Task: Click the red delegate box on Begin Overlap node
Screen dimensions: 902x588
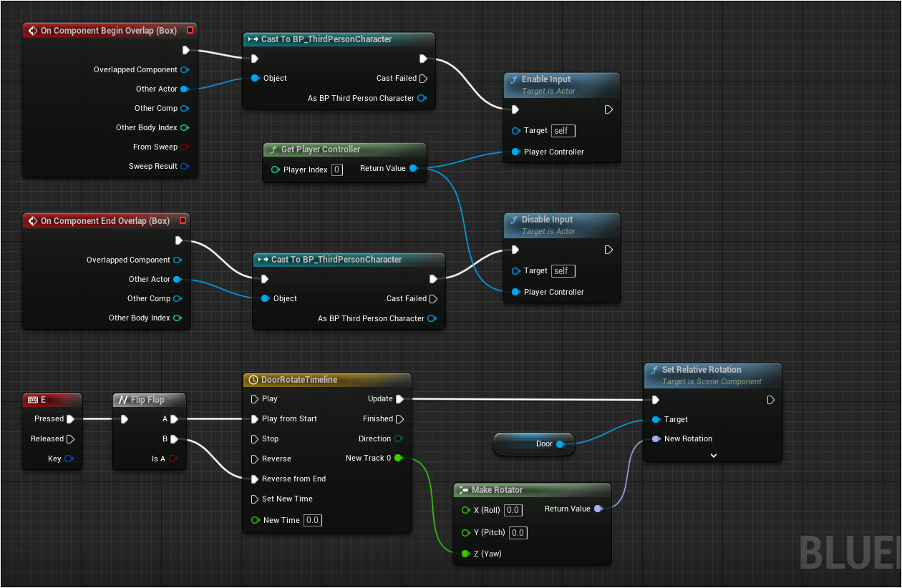Action: click(x=190, y=31)
